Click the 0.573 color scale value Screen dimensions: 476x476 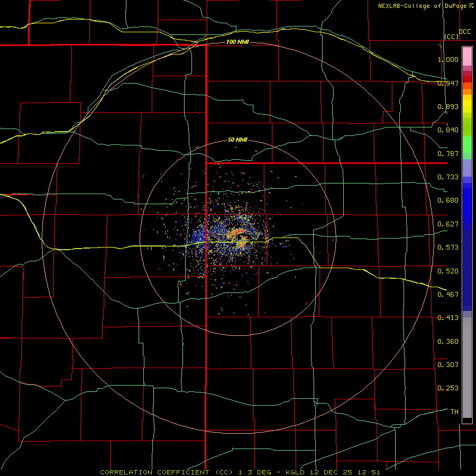pyautogui.click(x=448, y=248)
